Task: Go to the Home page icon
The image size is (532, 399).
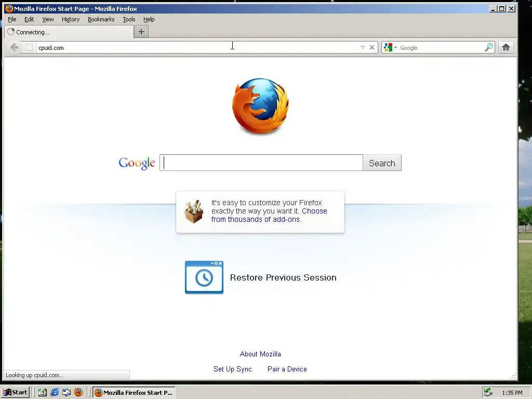Action: 506,47
